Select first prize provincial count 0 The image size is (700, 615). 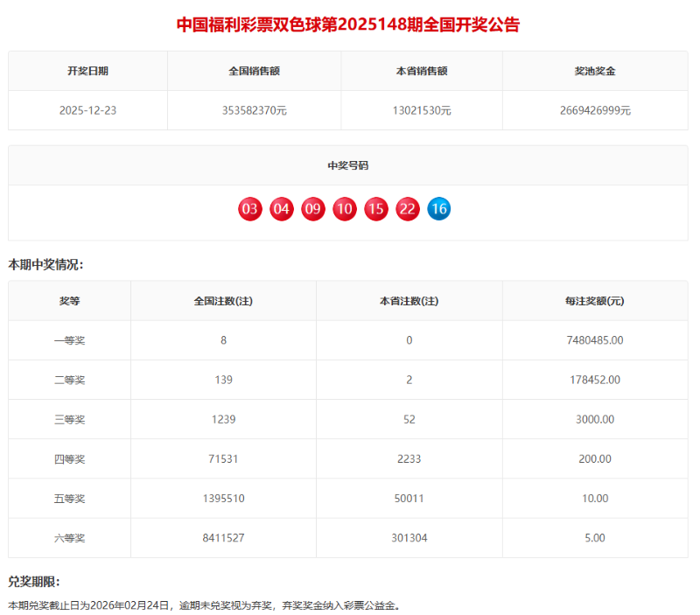[409, 340]
